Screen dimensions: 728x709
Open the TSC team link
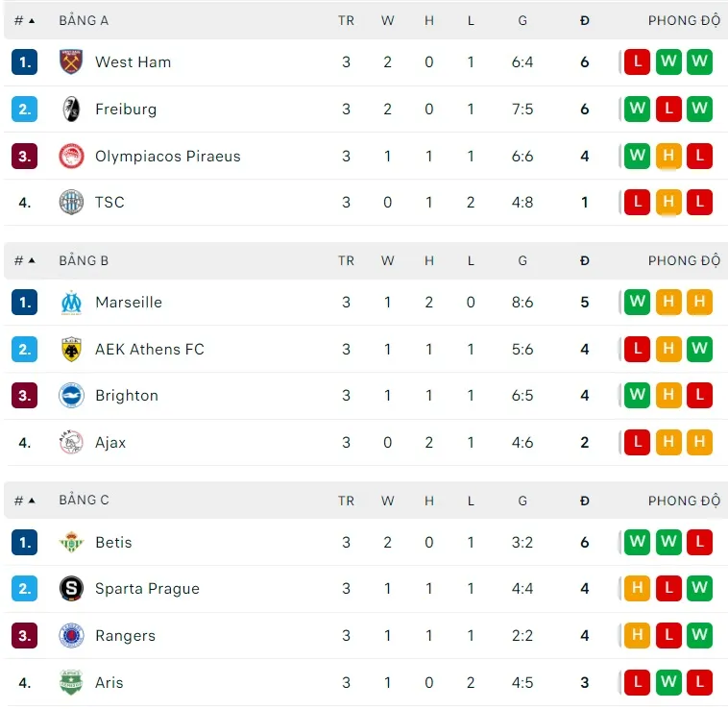coord(109,202)
